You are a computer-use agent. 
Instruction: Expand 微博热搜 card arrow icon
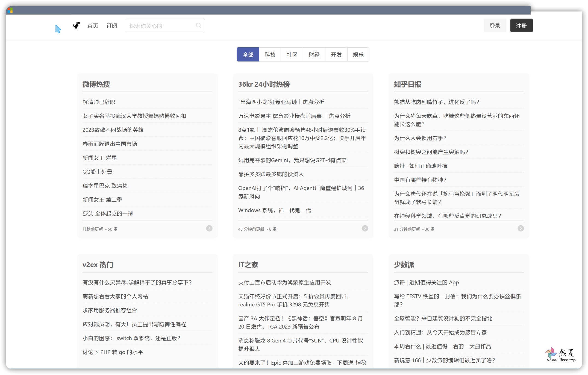[x=209, y=228]
